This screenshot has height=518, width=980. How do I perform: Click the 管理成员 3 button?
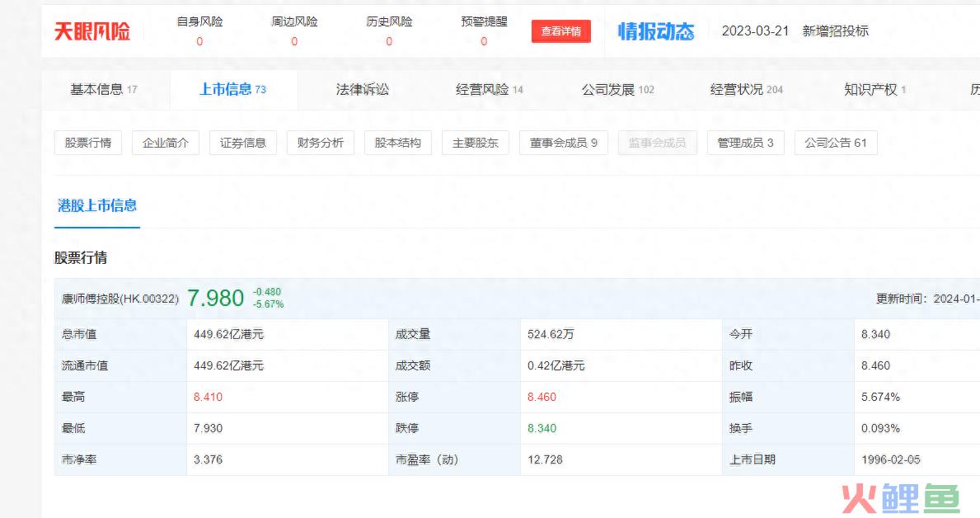746,143
